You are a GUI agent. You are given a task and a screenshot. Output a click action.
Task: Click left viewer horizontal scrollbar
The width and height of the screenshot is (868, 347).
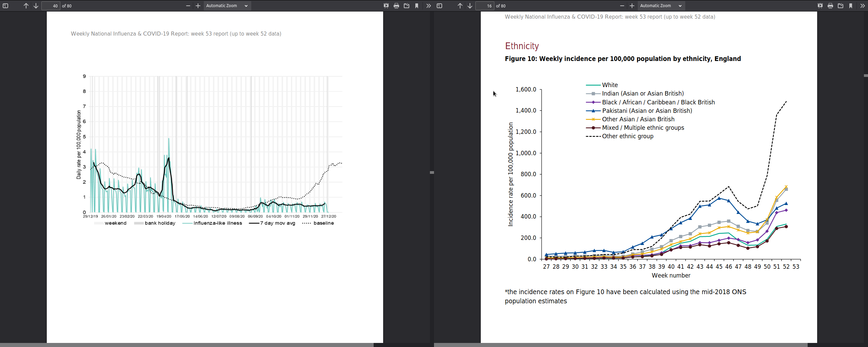pos(187,345)
